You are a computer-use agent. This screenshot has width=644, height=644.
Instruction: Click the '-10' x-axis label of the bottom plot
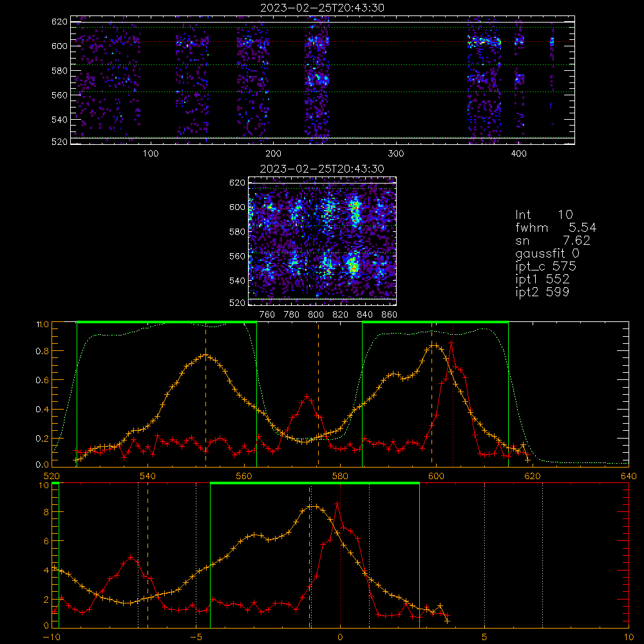point(52,638)
